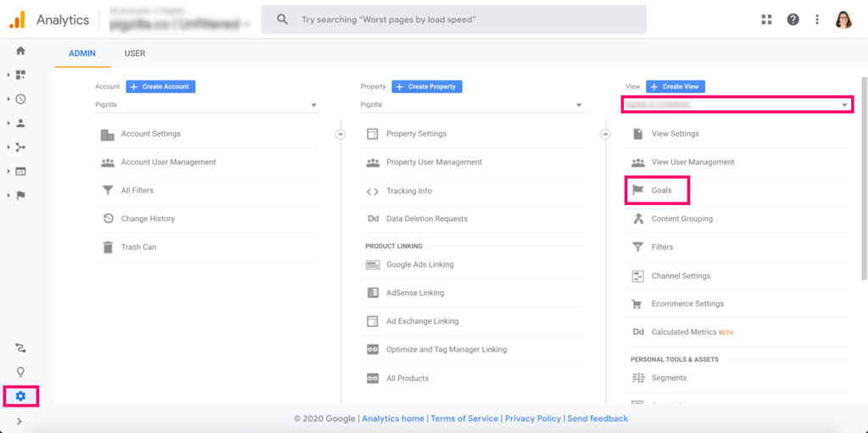Expand Audience arrow in sidebar
Image resolution: width=868 pixels, height=433 pixels.
(x=9, y=124)
